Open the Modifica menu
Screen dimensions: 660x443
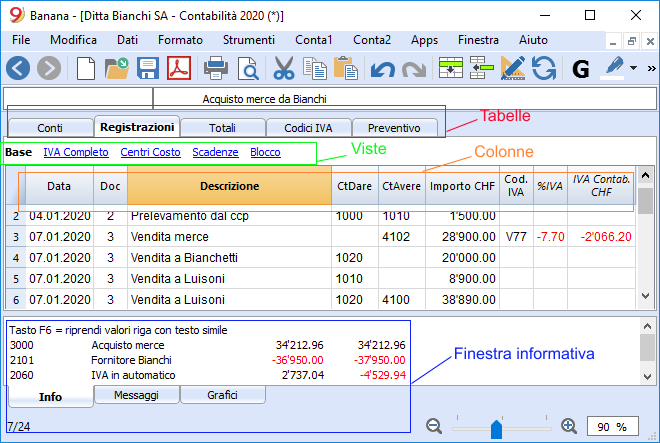(73, 40)
